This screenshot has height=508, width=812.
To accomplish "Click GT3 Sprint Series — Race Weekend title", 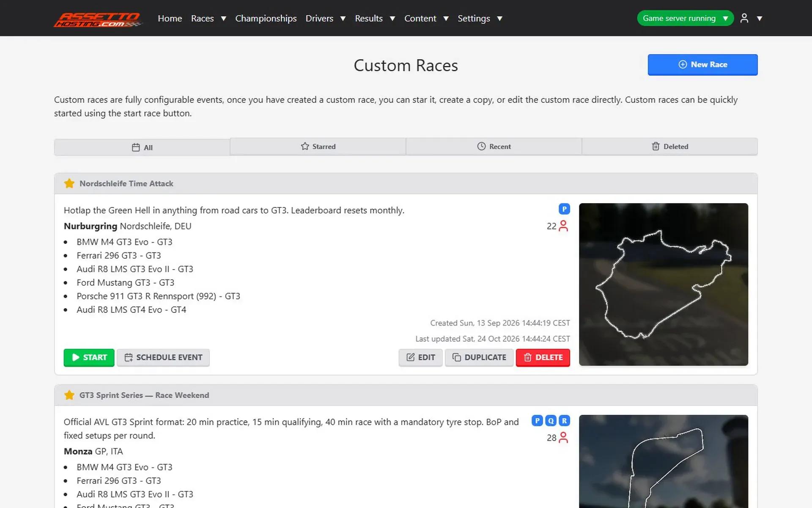I will pos(144,395).
